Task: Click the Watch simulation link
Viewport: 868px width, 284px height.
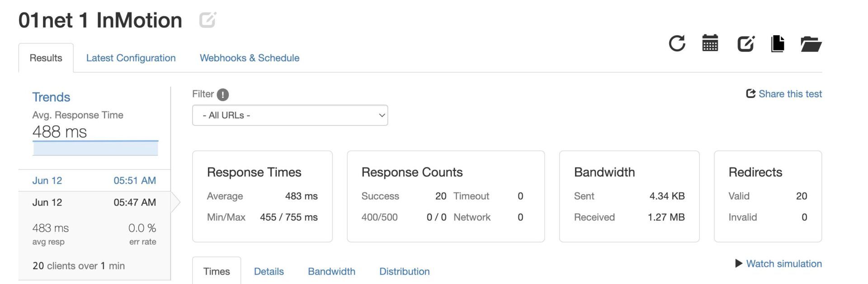Action: 784,264
